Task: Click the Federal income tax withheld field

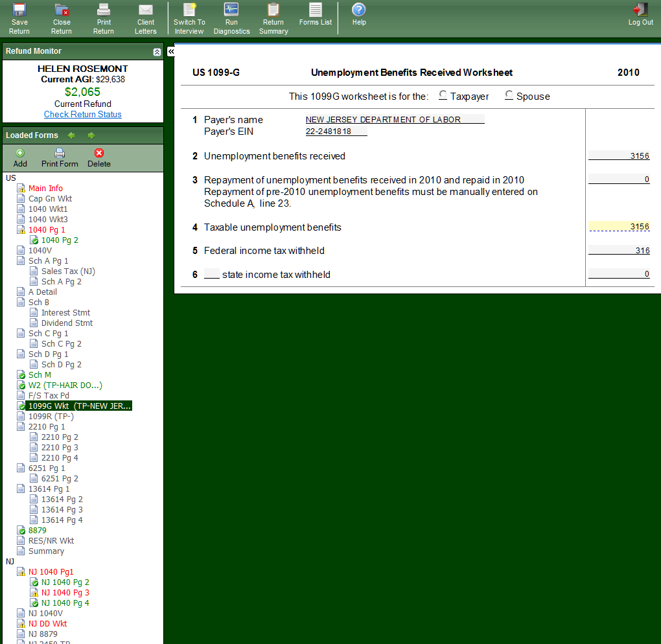Action: (x=619, y=251)
